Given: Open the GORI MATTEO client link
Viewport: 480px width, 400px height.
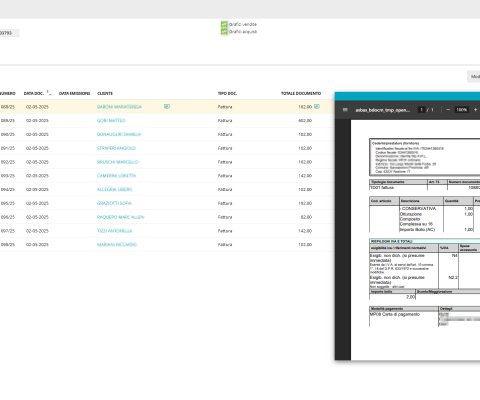Looking at the screenshot, I should [x=111, y=120].
